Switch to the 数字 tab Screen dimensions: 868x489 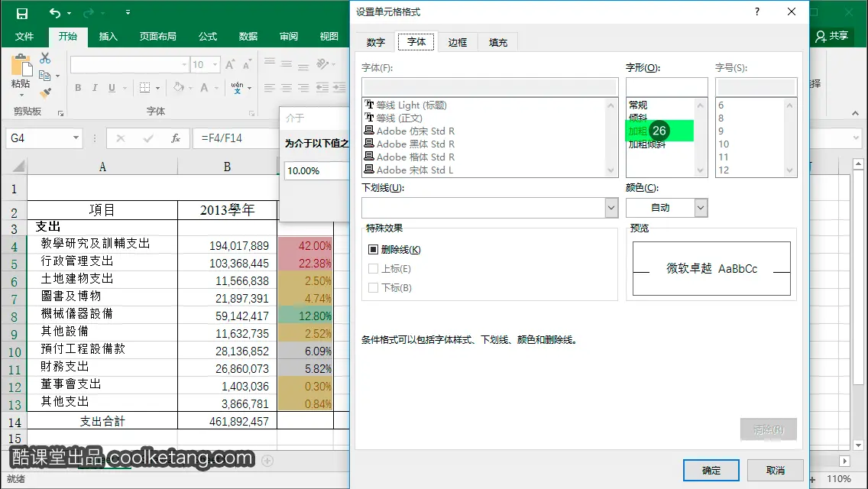pyautogui.click(x=375, y=43)
